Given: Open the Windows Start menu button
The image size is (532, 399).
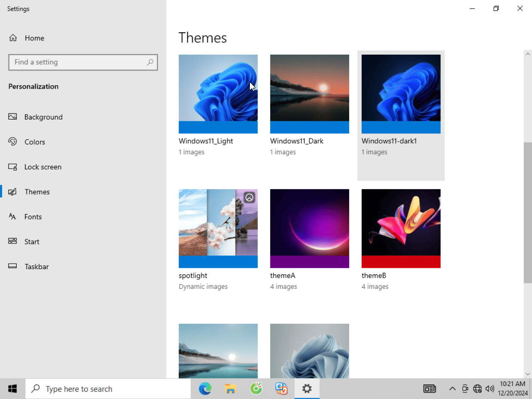Looking at the screenshot, I should click(12, 389).
